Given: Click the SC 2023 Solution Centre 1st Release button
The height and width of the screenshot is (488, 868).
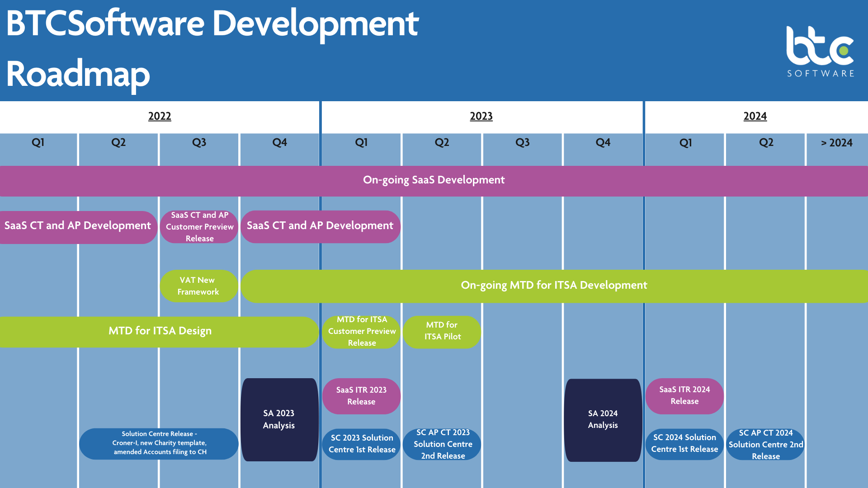Looking at the screenshot, I should click(361, 444).
